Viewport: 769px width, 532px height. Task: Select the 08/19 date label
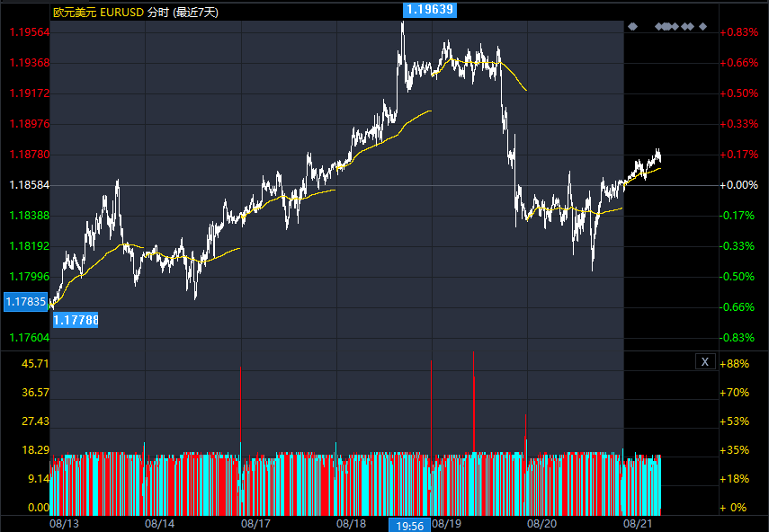coord(446,524)
